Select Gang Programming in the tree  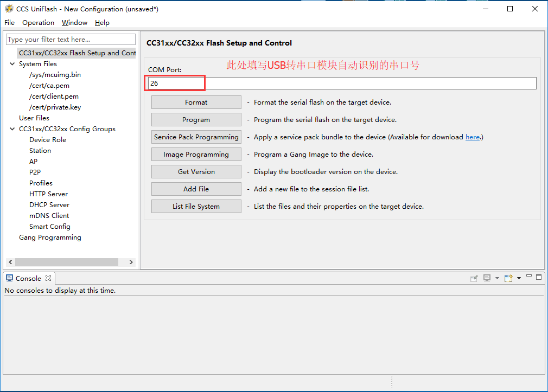(x=50, y=237)
